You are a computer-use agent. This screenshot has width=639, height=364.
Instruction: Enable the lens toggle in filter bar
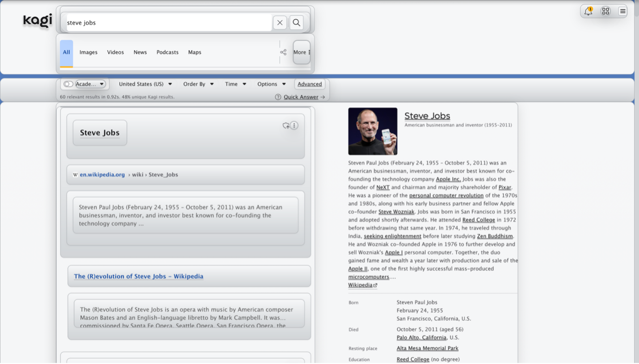click(67, 84)
